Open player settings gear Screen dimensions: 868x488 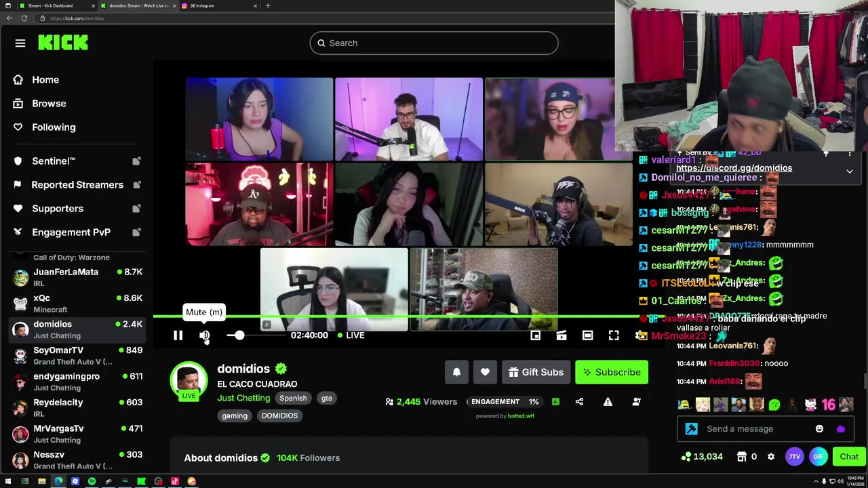pyautogui.click(x=639, y=335)
